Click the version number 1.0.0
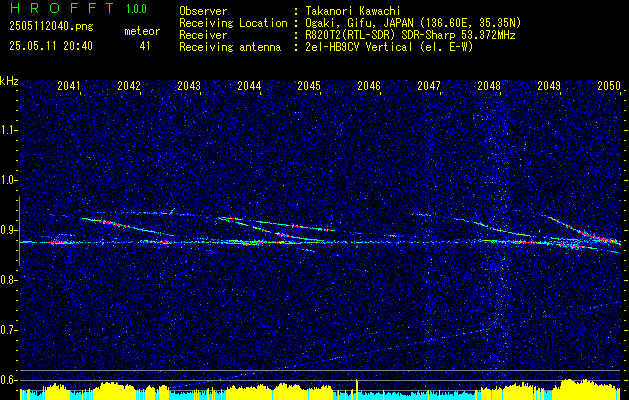 click(136, 9)
